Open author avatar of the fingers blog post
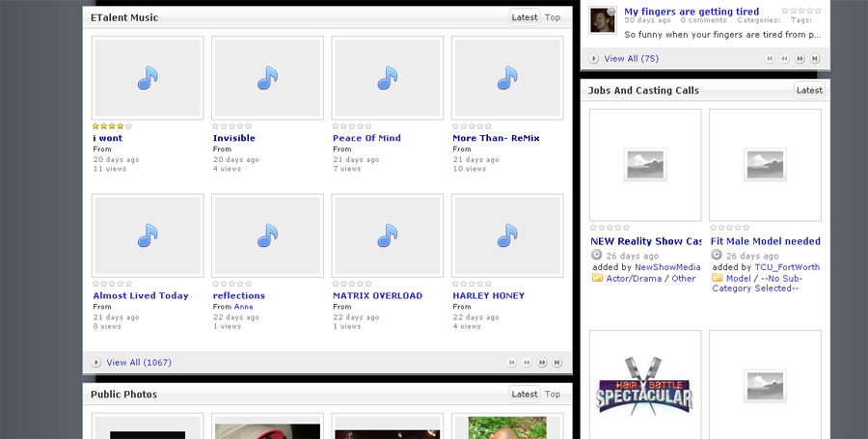 click(x=603, y=20)
